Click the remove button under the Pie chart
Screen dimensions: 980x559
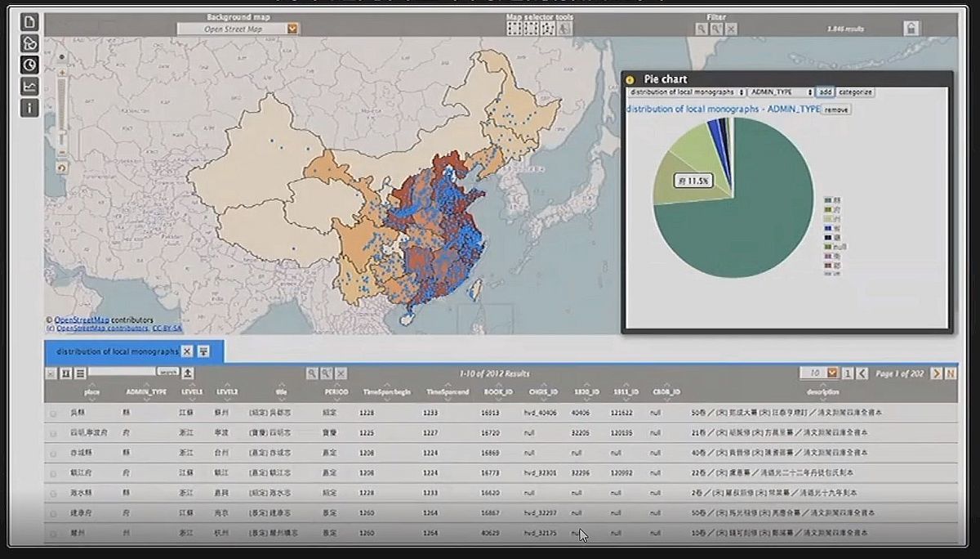[x=835, y=110]
